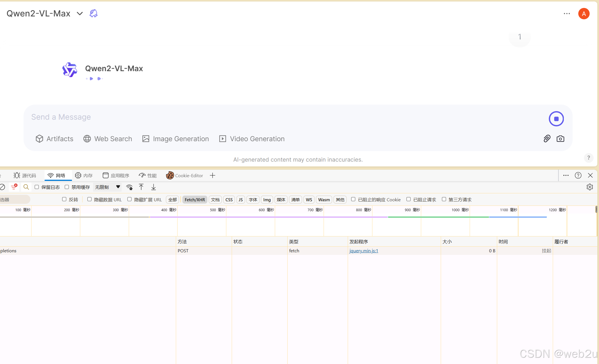This screenshot has width=599, height=364.
Task: Select the 字体 filter
Action: coord(253,200)
